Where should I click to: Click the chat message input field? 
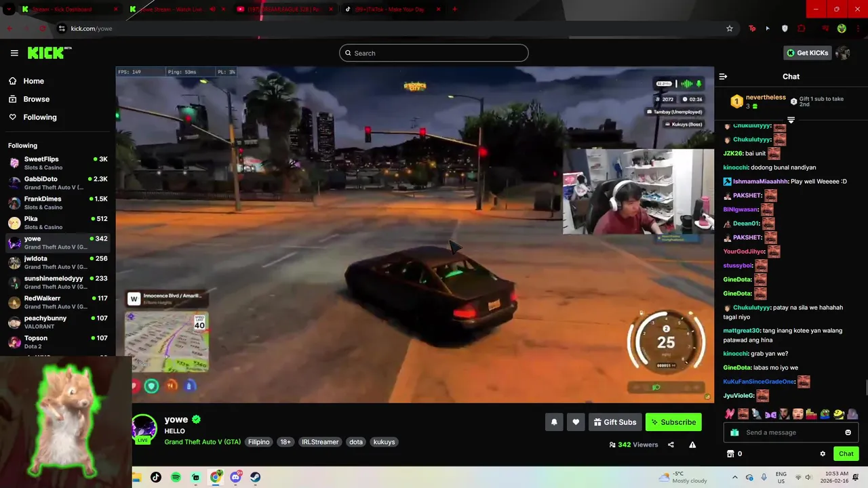791,432
